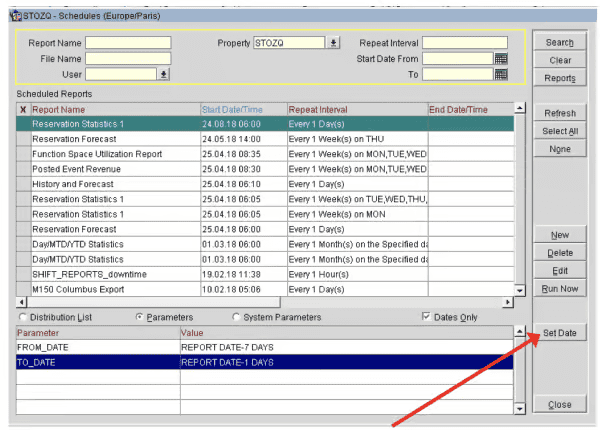The image size is (600, 430).
Task: Click the Search button
Action: (x=559, y=42)
